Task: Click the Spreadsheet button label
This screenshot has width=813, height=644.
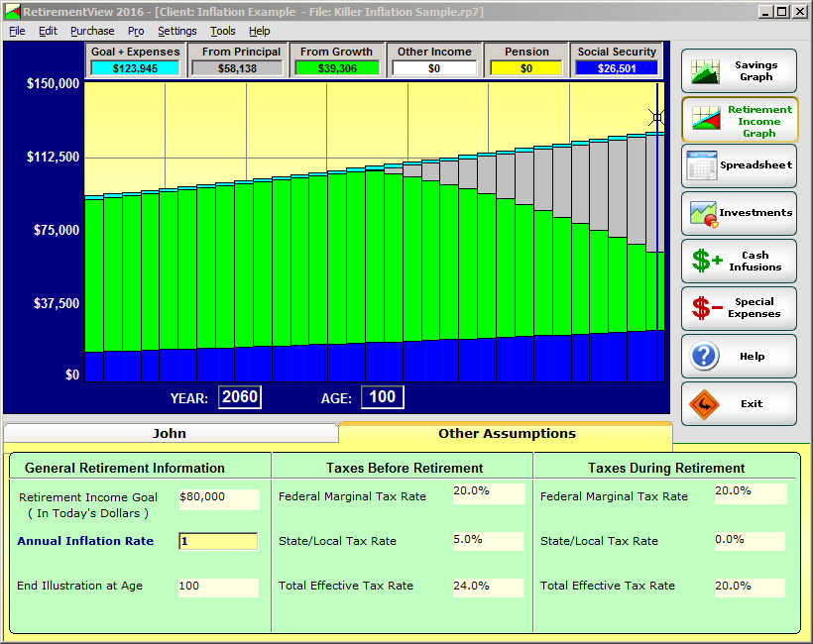Action: 755,165
